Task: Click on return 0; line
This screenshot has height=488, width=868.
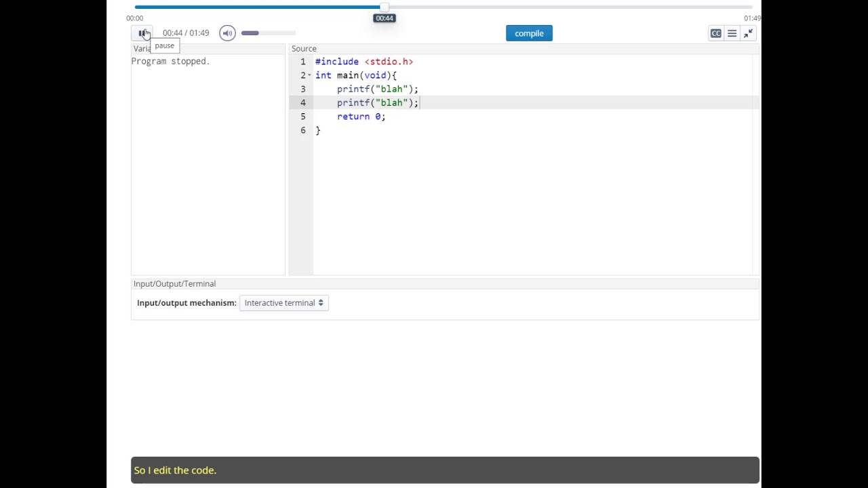Action: point(361,117)
